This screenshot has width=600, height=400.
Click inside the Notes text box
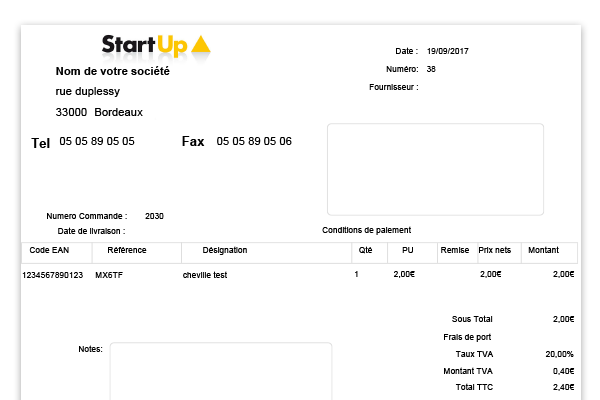220,370
